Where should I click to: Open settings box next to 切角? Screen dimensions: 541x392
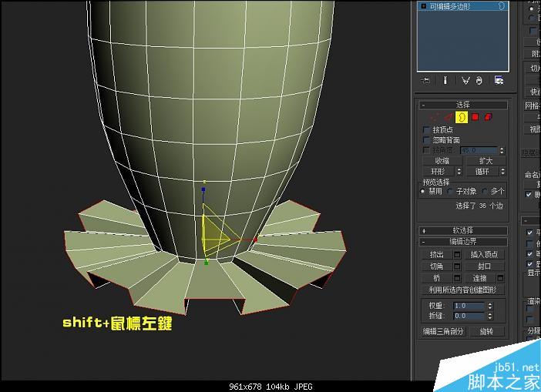(457, 266)
